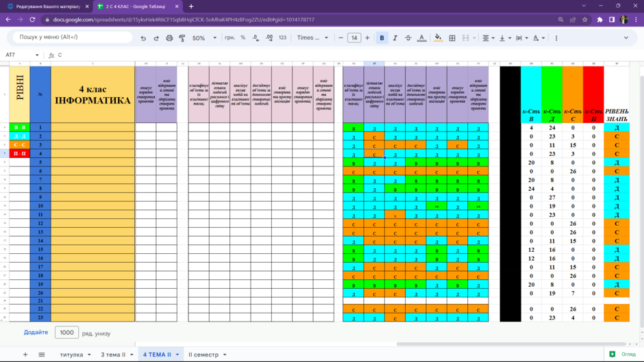Image resolution: width=644 pixels, height=362 pixels.
Task: Switch to the Редагування Вашого матеріалу browser tab
Action: pyautogui.click(x=48, y=7)
